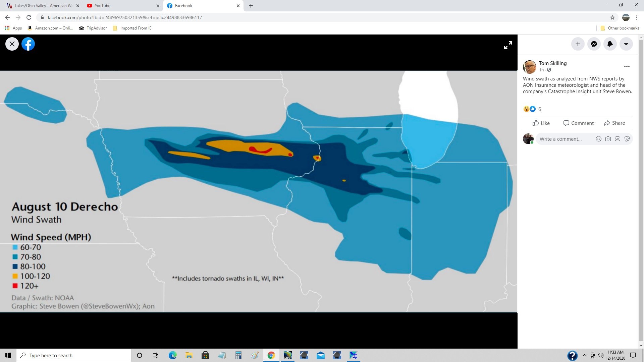This screenshot has height=362, width=644.
Task: Open the post options three-dot menu
Action: coord(627,66)
